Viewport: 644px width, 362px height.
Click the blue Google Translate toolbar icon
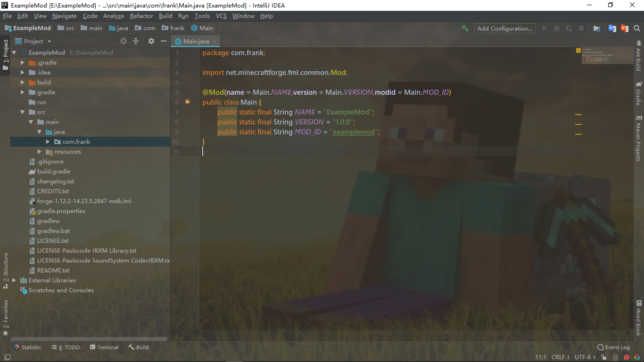(612, 28)
